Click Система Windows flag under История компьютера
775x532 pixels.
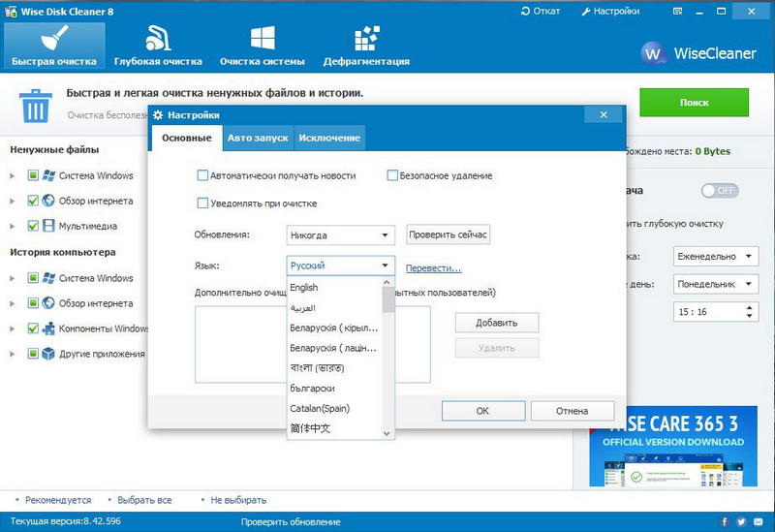tap(48, 278)
